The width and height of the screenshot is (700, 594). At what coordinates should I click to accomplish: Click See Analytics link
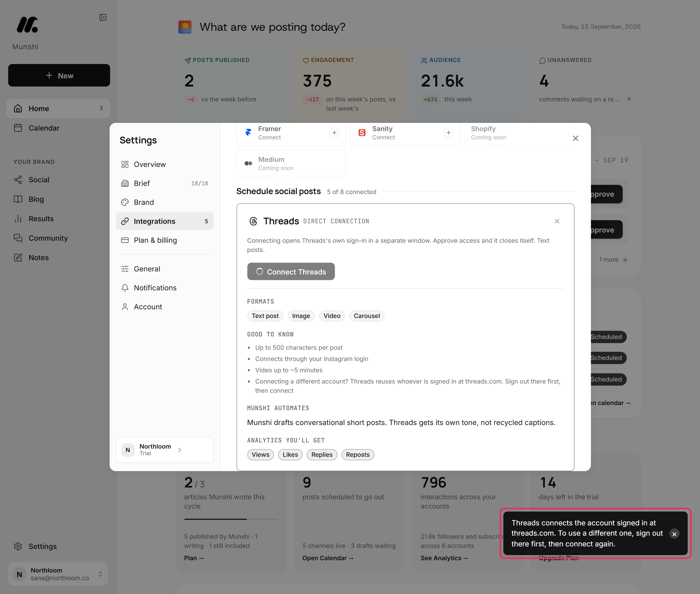click(444, 558)
